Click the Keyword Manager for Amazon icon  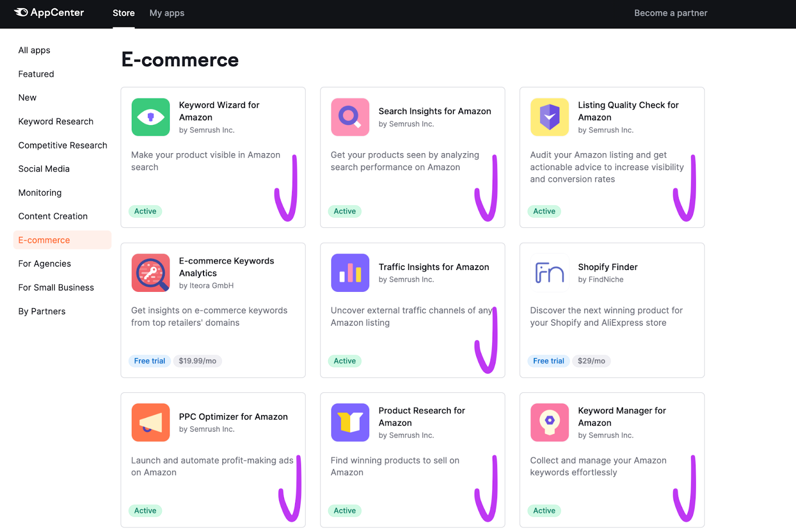(x=550, y=423)
